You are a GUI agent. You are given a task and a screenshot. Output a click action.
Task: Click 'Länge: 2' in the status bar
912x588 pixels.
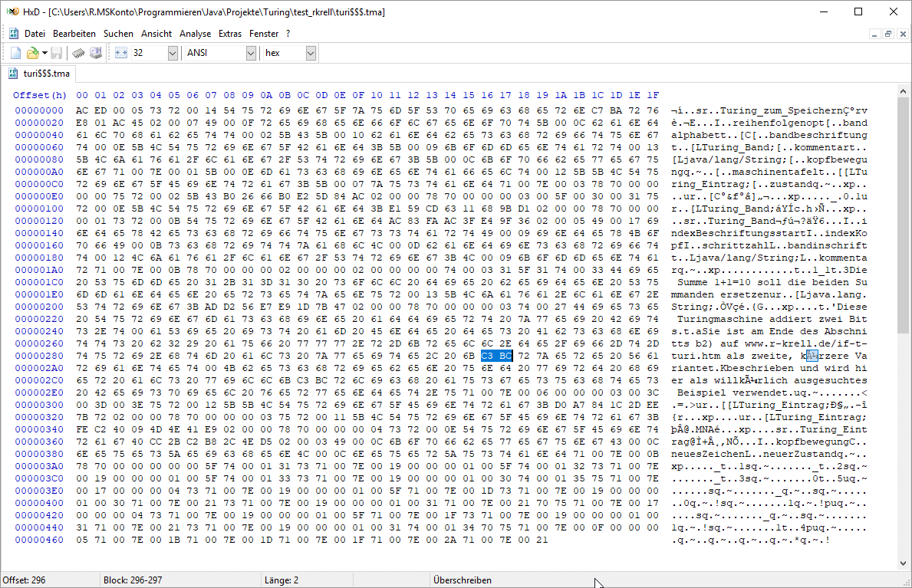[282, 580]
